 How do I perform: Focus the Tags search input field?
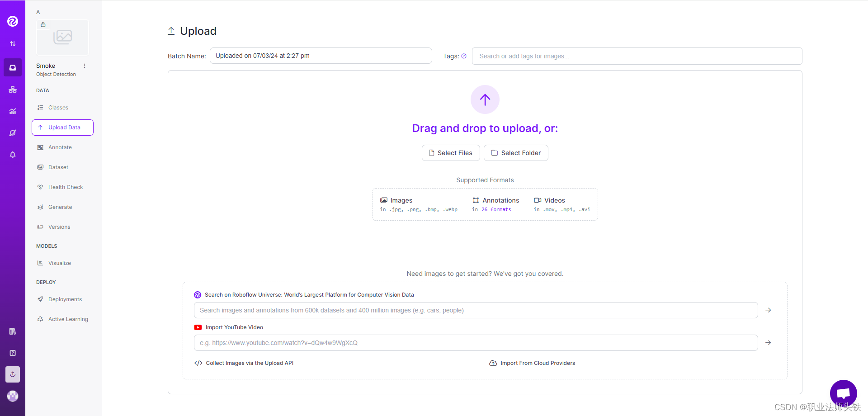tap(637, 56)
